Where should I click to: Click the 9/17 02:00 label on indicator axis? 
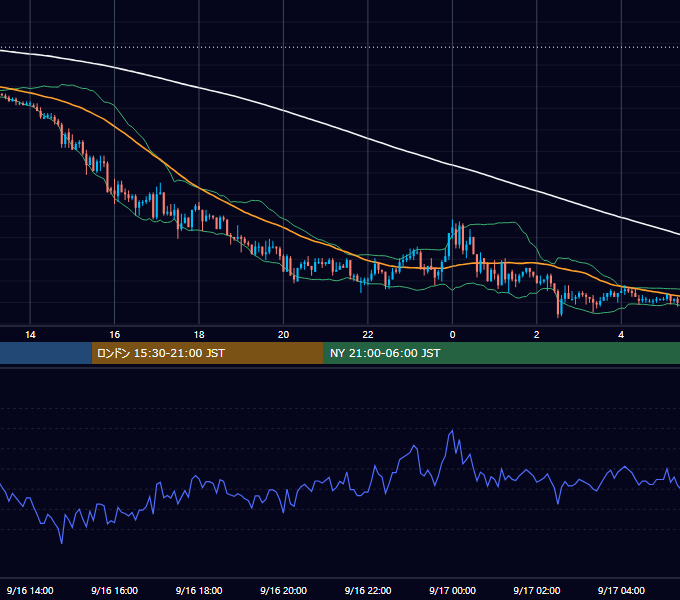pos(536,590)
